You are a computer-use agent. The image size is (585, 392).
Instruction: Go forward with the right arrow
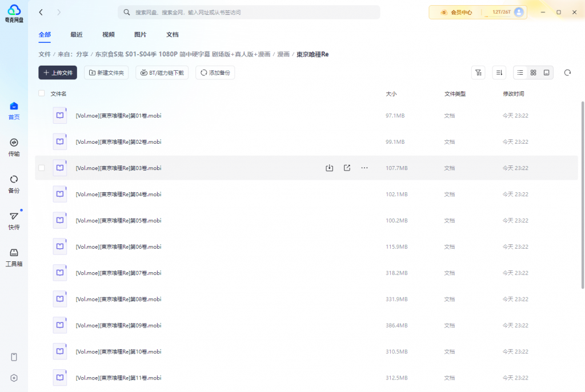[x=59, y=13]
